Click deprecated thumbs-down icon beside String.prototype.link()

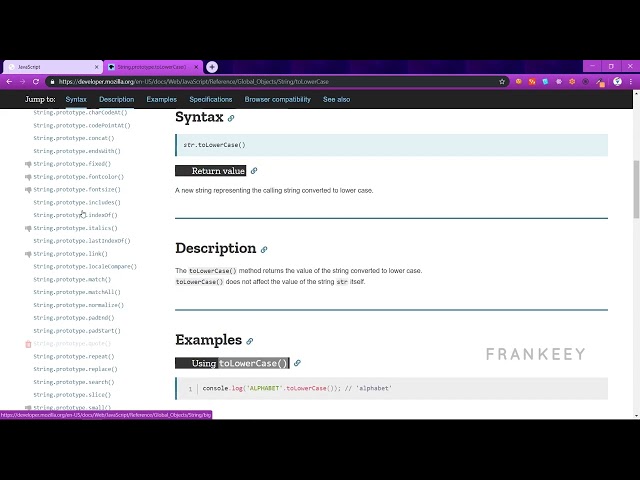(x=28, y=254)
